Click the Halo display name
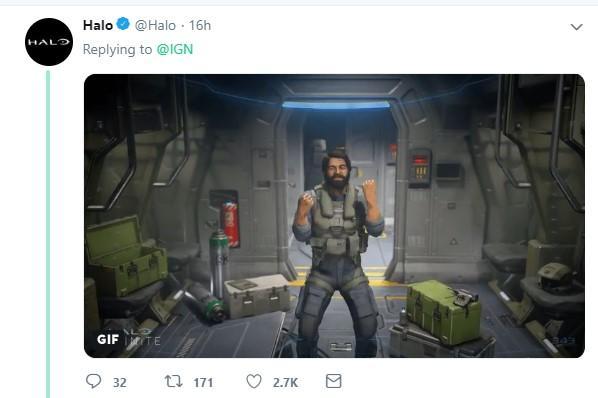The width and height of the screenshot is (598, 398). point(98,25)
